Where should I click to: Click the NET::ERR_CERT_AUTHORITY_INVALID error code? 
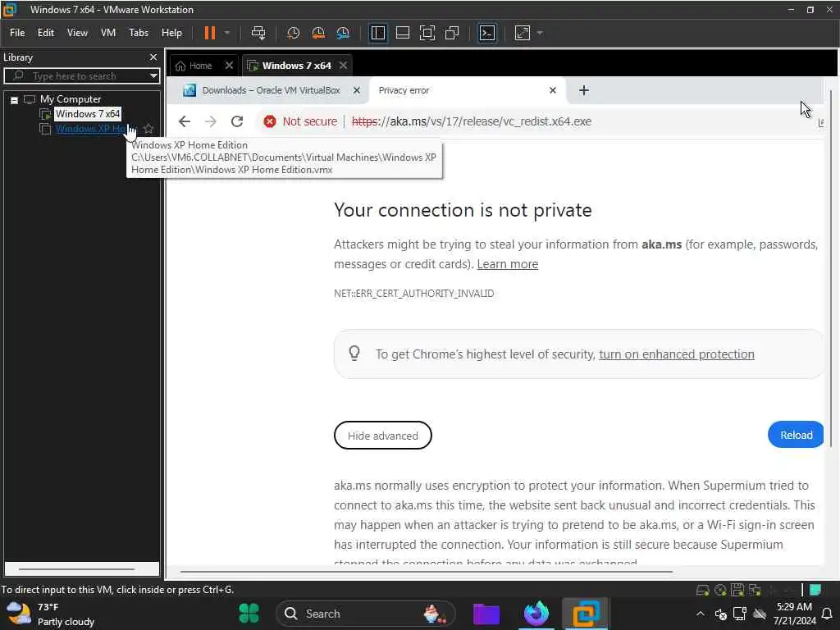414,294
